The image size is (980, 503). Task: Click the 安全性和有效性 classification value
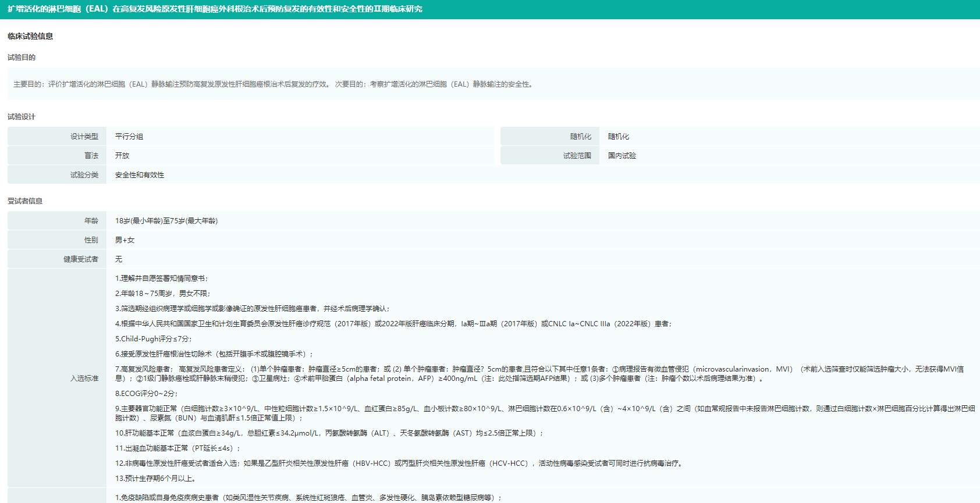tap(140, 175)
